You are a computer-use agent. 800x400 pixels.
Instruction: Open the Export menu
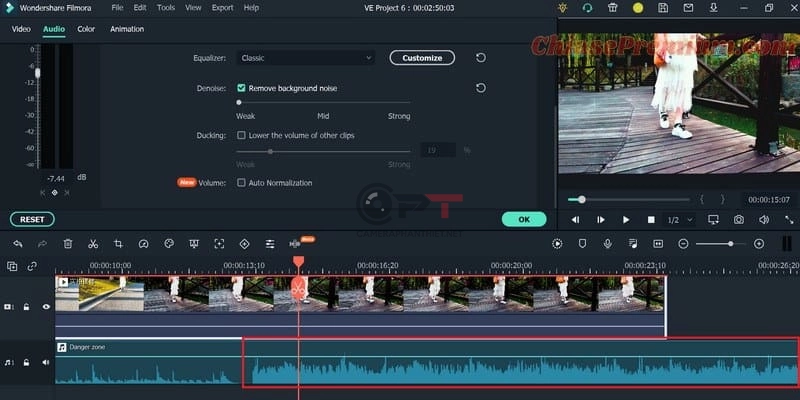(x=222, y=7)
